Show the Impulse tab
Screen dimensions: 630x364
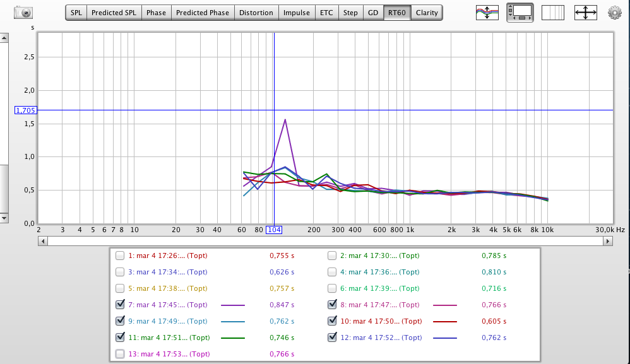click(x=297, y=13)
